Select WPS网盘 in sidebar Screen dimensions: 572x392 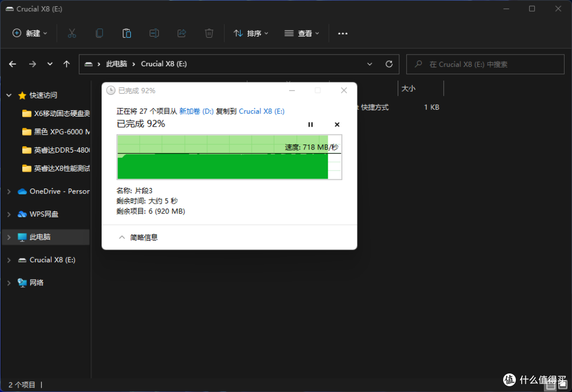coord(38,214)
